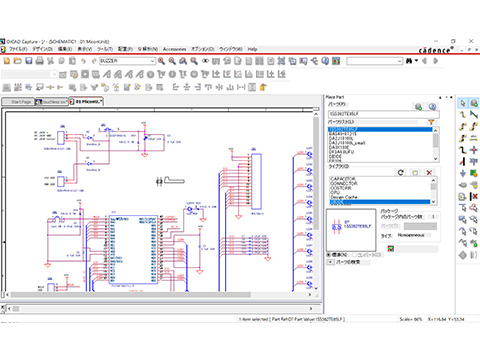Click the Print toolbar icon
480x360 pixels.
pyautogui.click(x=40, y=61)
